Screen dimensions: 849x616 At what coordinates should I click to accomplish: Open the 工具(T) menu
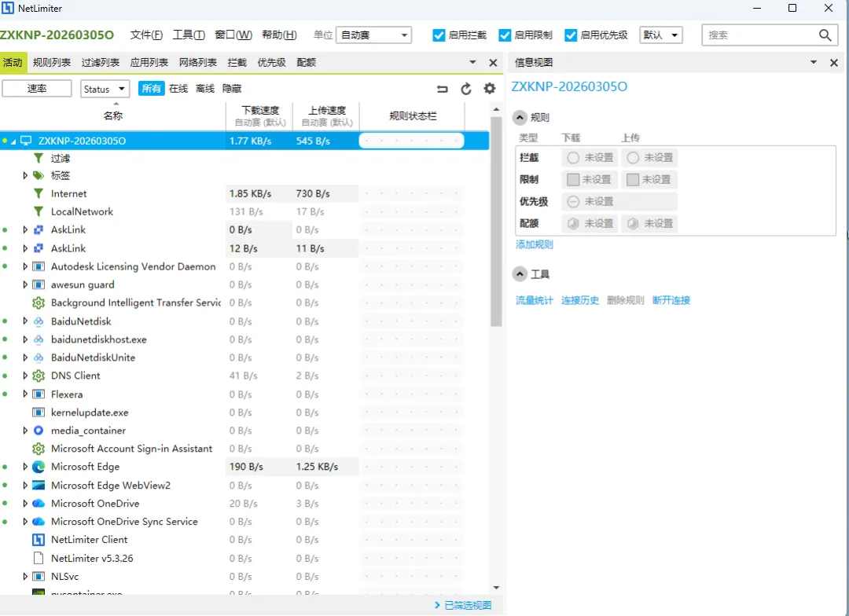pyautogui.click(x=189, y=35)
